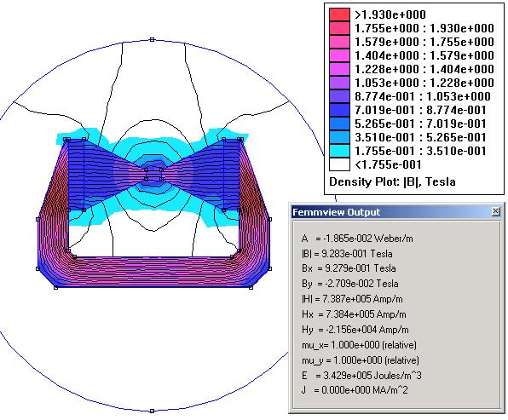
Task: Select the 'mu_x= 1.000e+000 (relative)' line
Action: (x=359, y=345)
